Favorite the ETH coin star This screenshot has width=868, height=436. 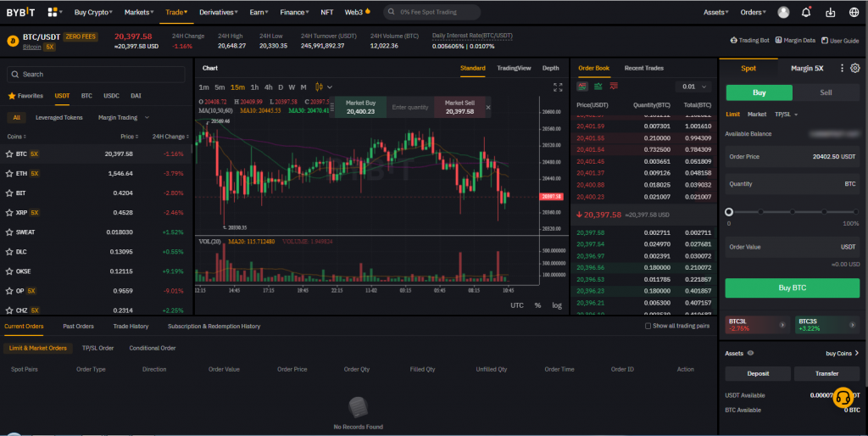(x=9, y=173)
